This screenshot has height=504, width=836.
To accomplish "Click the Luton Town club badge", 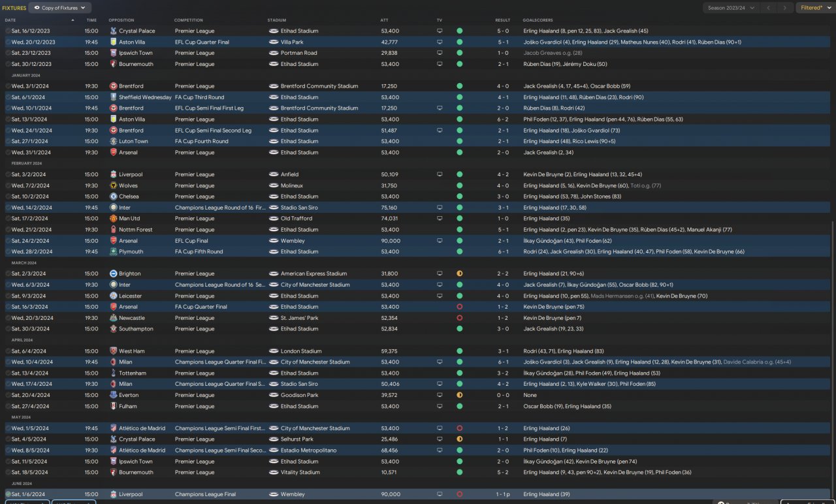I will 113,141.
